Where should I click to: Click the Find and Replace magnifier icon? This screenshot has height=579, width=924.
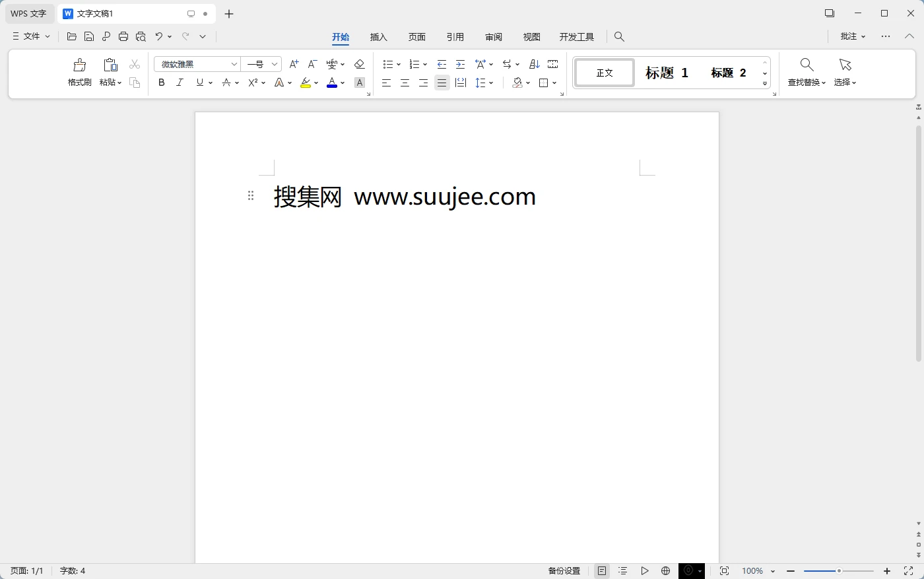point(807,65)
